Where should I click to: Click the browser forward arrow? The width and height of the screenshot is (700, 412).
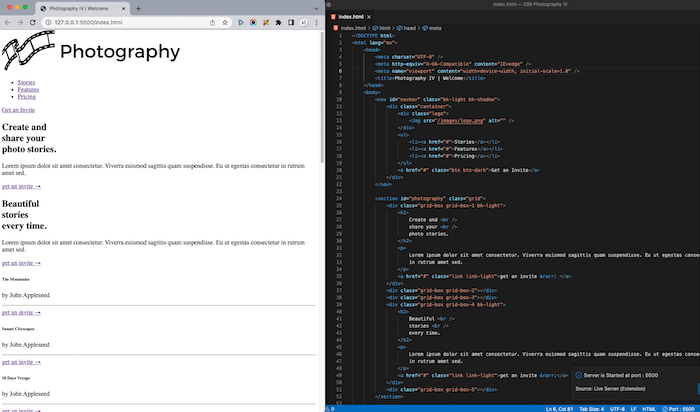tap(20, 22)
